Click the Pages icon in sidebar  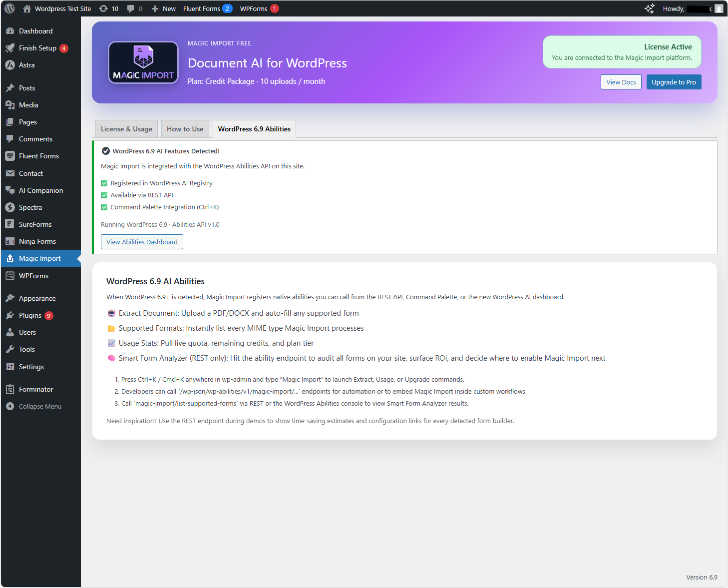pos(10,122)
